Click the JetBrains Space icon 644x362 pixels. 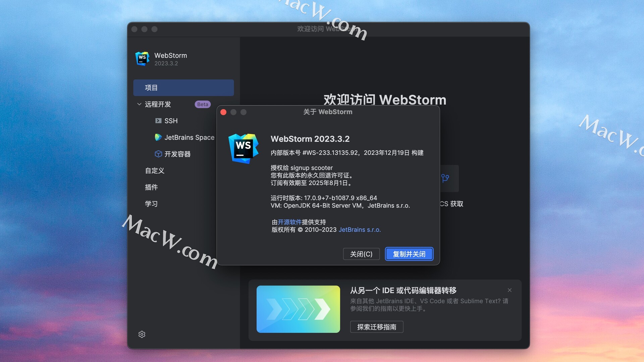(x=158, y=137)
